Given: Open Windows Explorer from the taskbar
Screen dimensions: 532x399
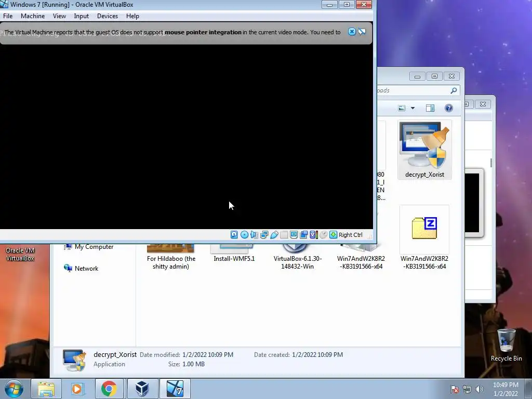Looking at the screenshot, I should tap(46, 389).
